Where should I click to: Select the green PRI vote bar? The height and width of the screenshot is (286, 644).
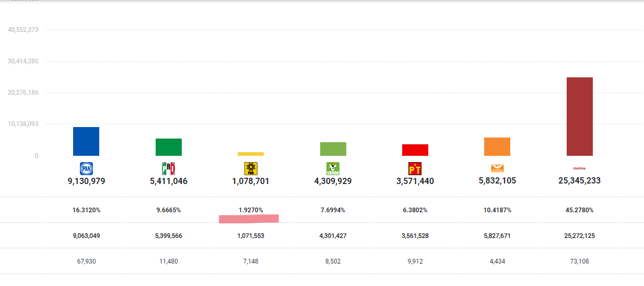tap(169, 147)
